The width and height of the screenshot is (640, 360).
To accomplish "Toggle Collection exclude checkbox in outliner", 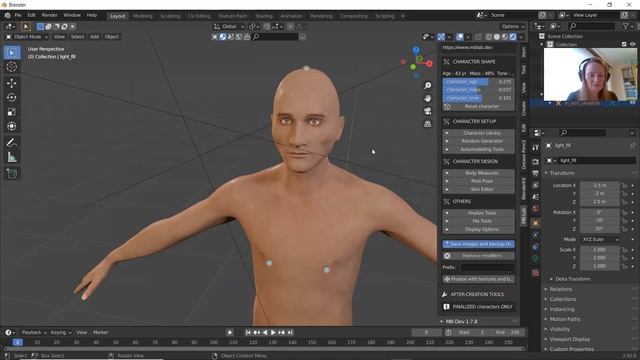I will [624, 44].
